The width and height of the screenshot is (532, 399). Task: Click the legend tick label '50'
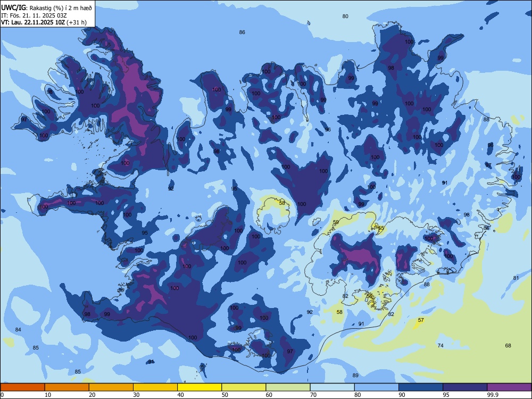pos(225,395)
